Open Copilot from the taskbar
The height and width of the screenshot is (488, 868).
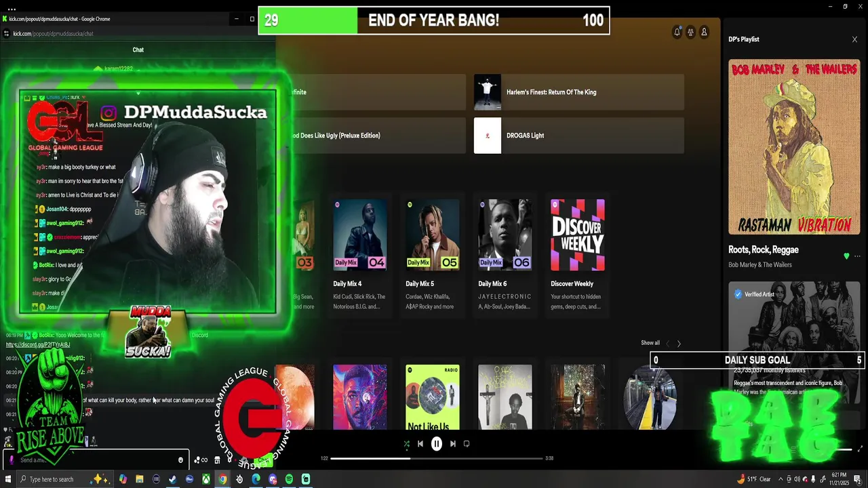pos(123,479)
